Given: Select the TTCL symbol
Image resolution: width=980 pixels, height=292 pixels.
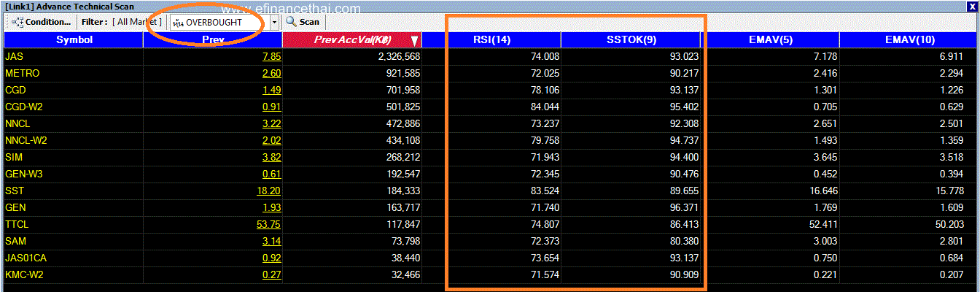Looking at the screenshot, I should tap(17, 224).
